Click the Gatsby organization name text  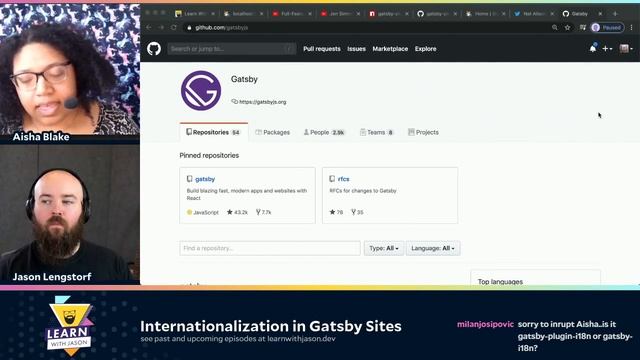pos(244,79)
